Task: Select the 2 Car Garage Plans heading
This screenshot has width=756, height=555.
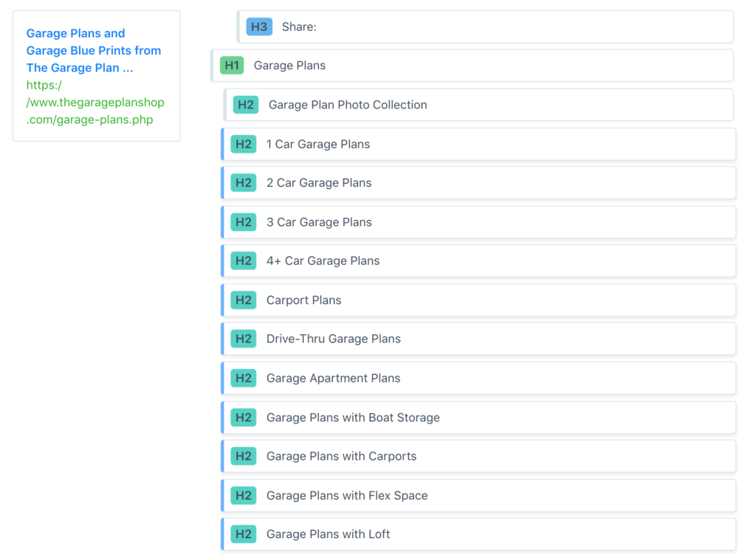Action: (x=319, y=183)
